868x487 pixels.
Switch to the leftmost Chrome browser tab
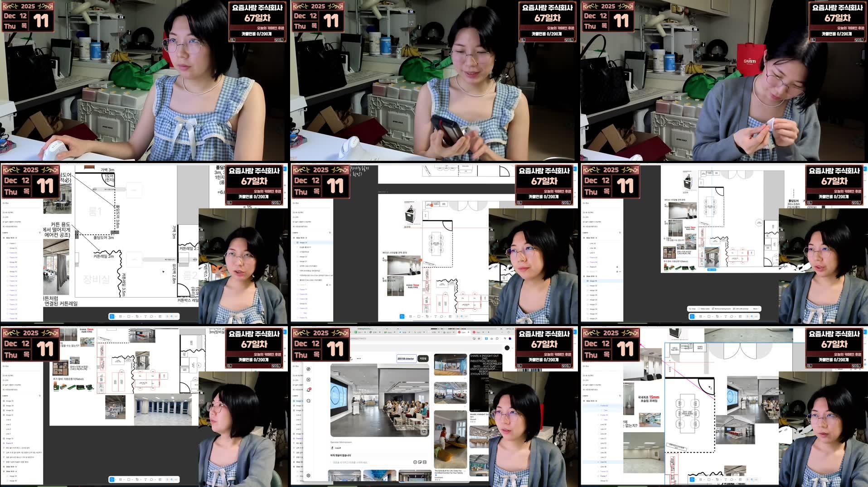(x=357, y=332)
